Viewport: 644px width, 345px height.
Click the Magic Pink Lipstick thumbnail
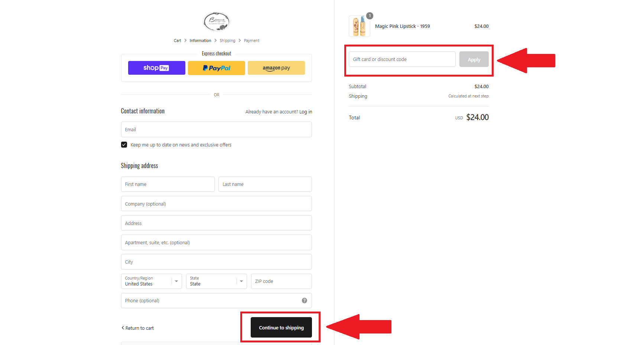359,26
